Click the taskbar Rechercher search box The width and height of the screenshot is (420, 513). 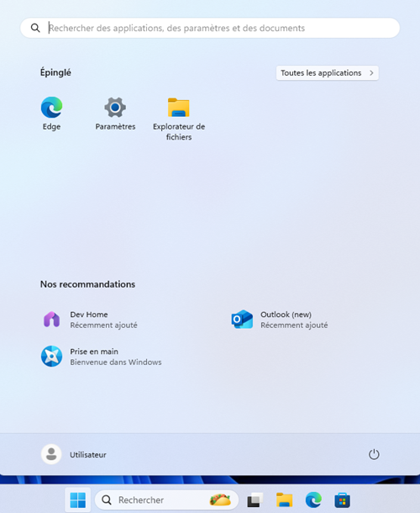(x=166, y=500)
